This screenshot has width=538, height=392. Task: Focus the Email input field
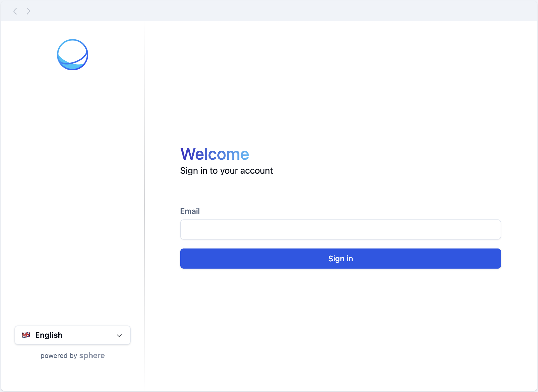click(x=340, y=230)
